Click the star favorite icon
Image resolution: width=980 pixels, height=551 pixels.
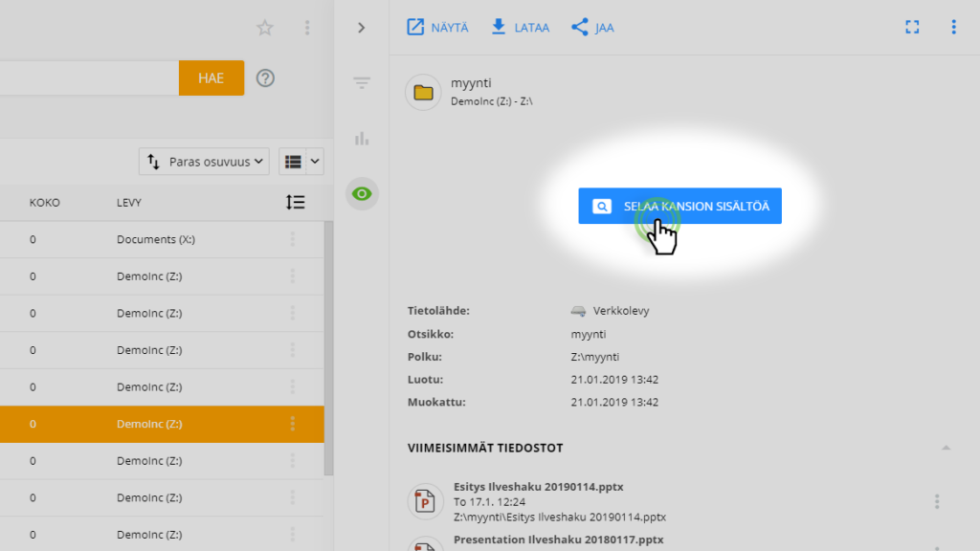pos(265,28)
